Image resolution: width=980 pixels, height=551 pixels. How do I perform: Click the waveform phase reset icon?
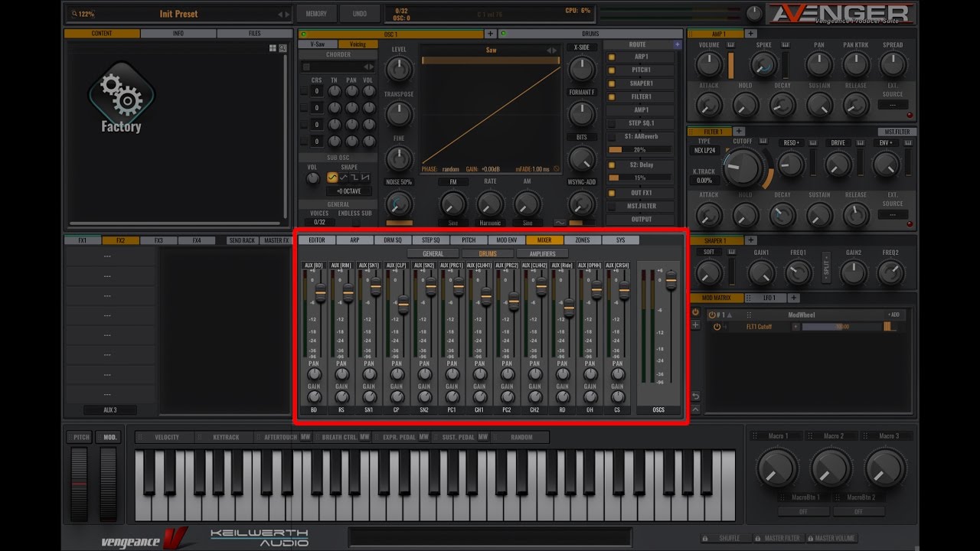pyautogui.click(x=557, y=169)
